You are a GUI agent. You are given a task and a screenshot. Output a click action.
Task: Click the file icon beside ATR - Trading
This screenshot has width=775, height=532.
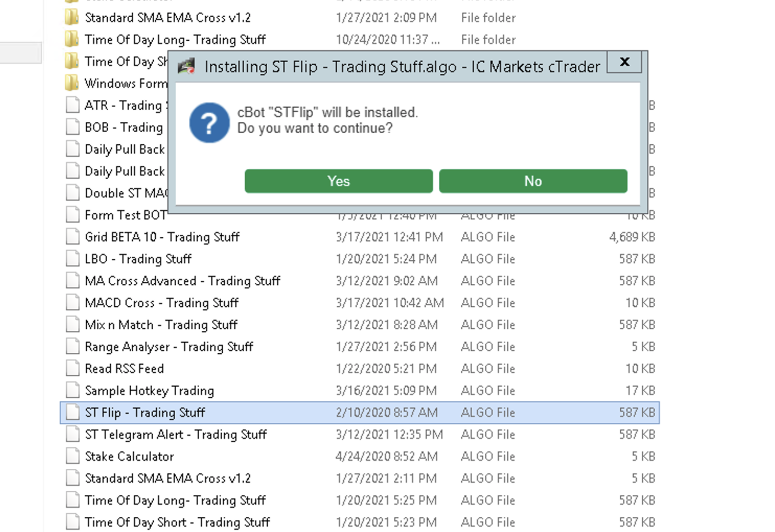tap(73, 105)
